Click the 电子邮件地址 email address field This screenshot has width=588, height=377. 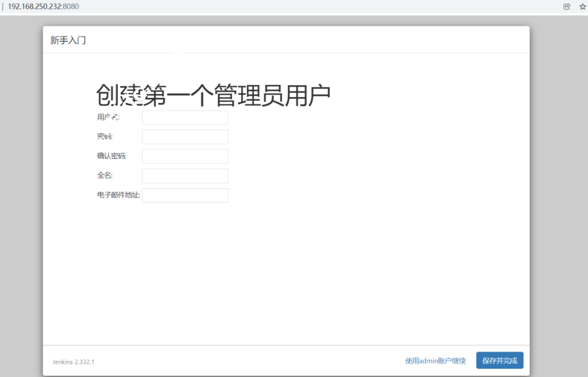(x=185, y=195)
